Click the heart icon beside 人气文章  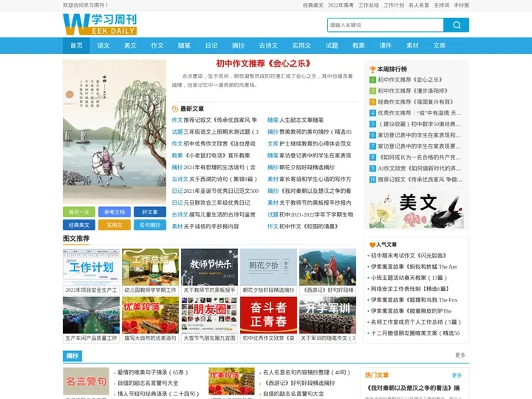372,245
